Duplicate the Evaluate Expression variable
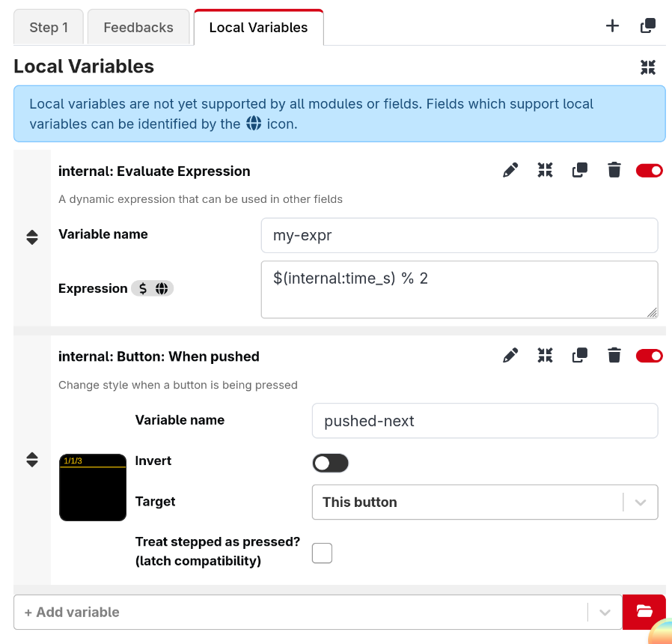The image size is (672, 644). 579,170
